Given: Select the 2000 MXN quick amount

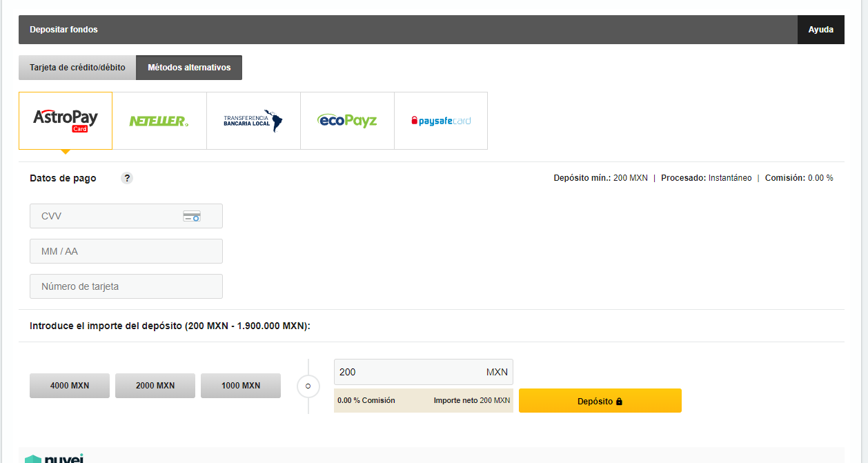Looking at the screenshot, I should pyautogui.click(x=155, y=386).
